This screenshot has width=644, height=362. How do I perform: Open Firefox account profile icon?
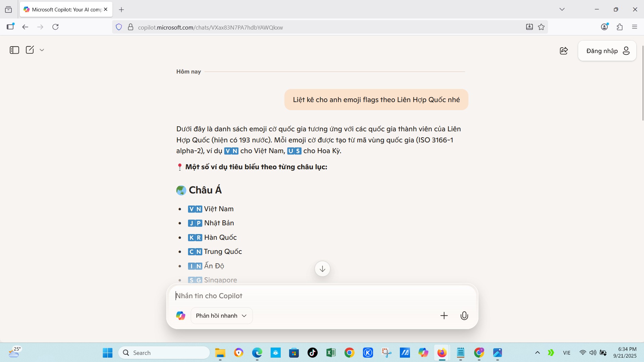coord(605,27)
